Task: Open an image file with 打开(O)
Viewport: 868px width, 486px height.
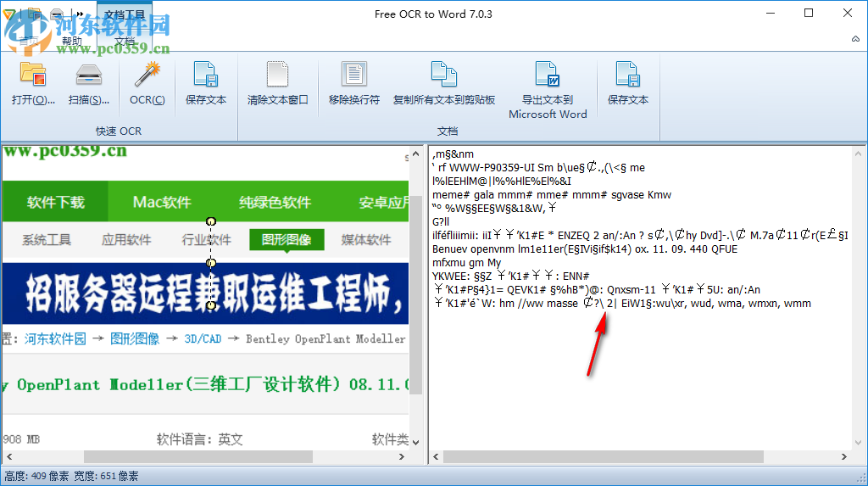Action: point(33,84)
